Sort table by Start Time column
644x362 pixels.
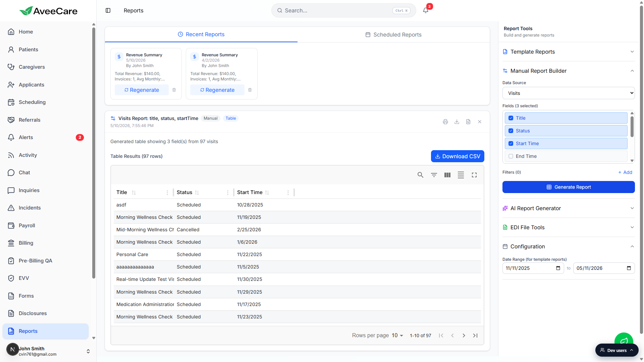point(267,192)
